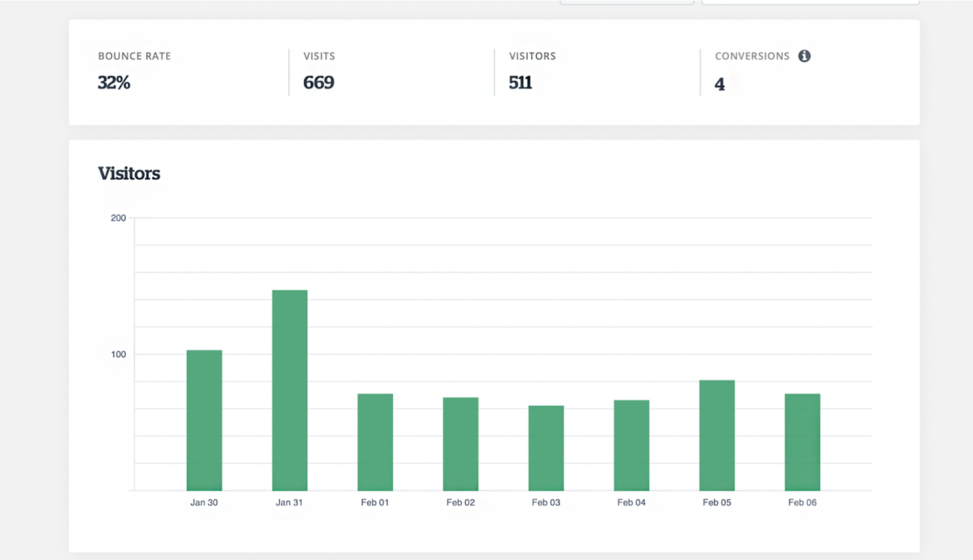
Task: Click the Feb 02 green bar
Action: 461,444
